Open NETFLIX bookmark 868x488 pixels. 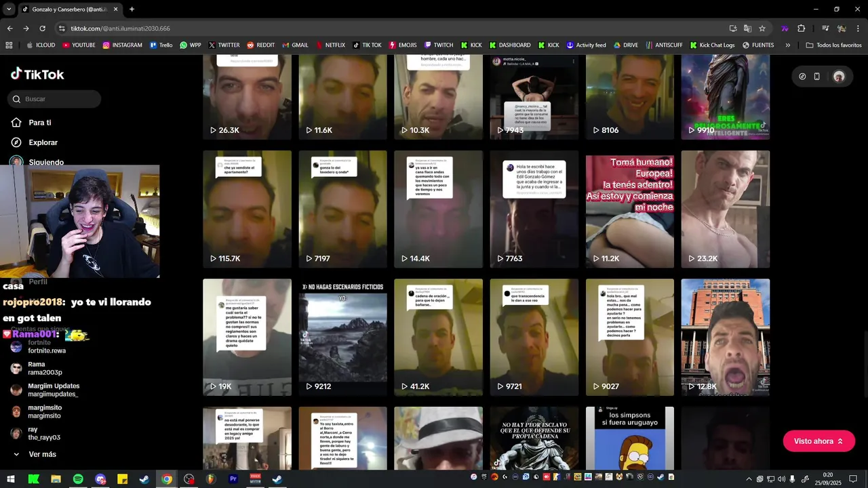330,45
